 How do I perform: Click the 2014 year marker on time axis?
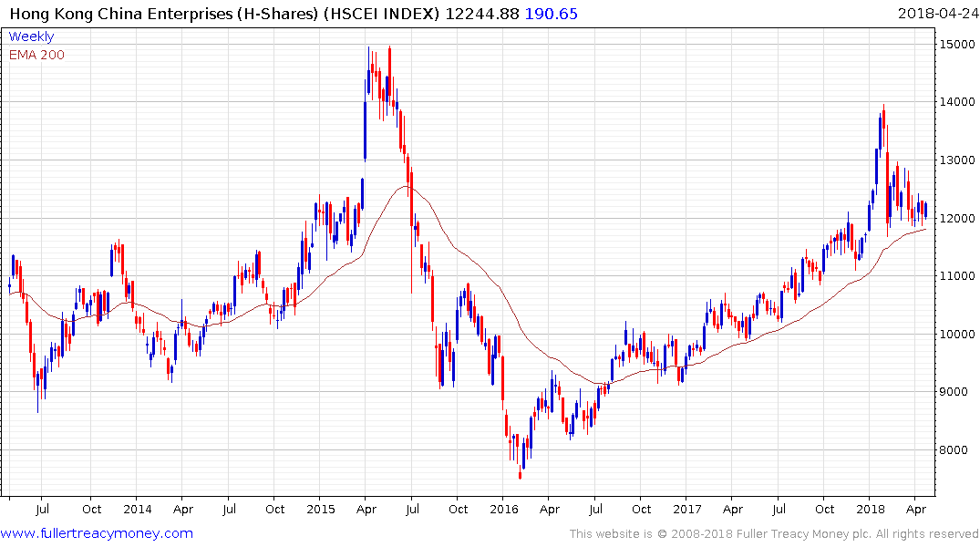point(137,510)
